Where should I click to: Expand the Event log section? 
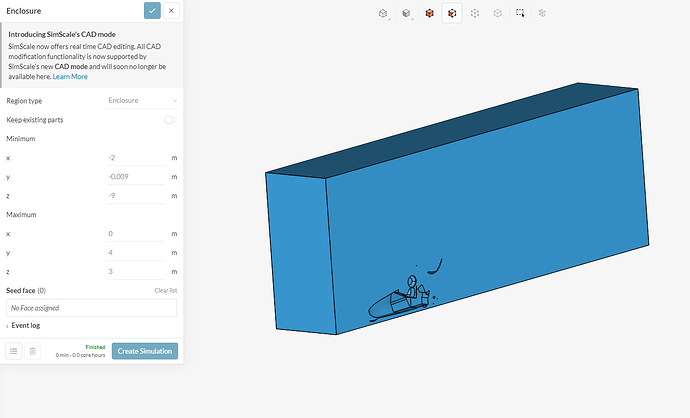tap(25, 326)
